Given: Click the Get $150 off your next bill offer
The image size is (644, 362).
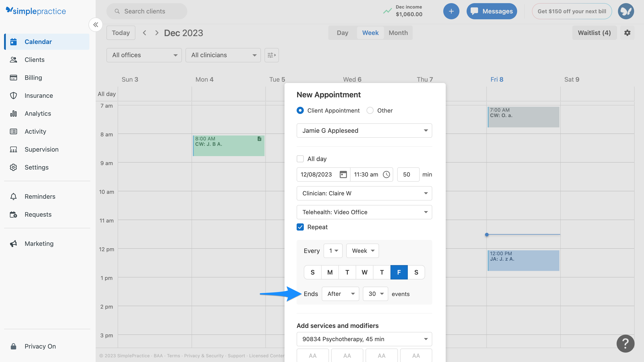Looking at the screenshot, I should [572, 11].
